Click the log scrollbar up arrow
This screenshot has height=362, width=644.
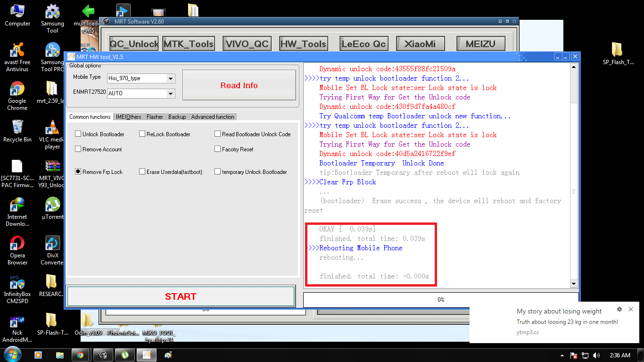[574, 67]
